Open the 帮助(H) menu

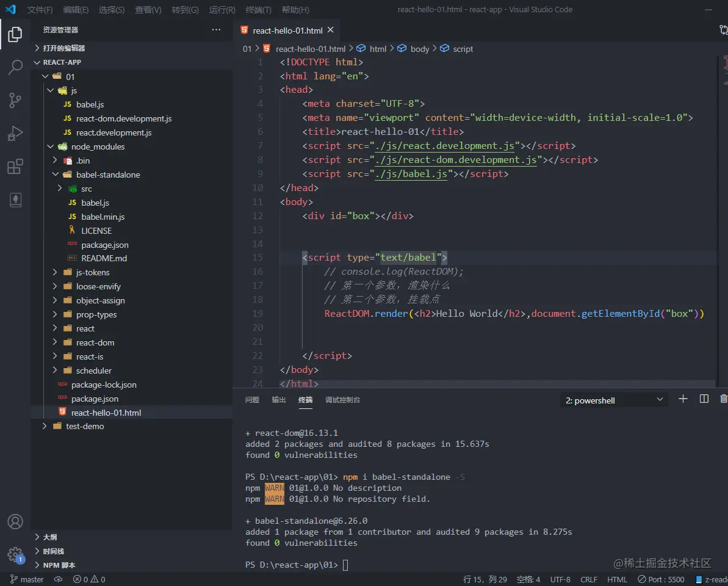click(x=295, y=10)
